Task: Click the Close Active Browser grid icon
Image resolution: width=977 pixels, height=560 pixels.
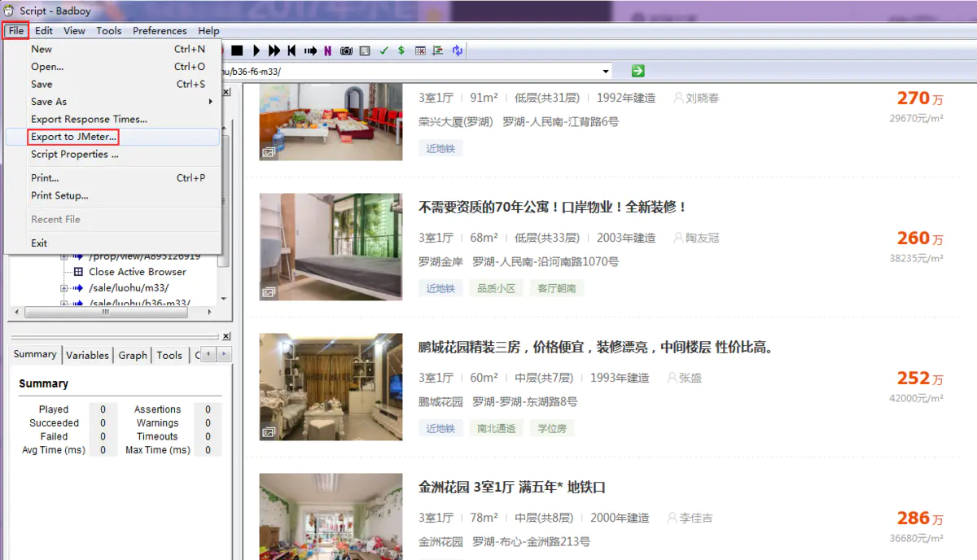Action: [x=79, y=272]
